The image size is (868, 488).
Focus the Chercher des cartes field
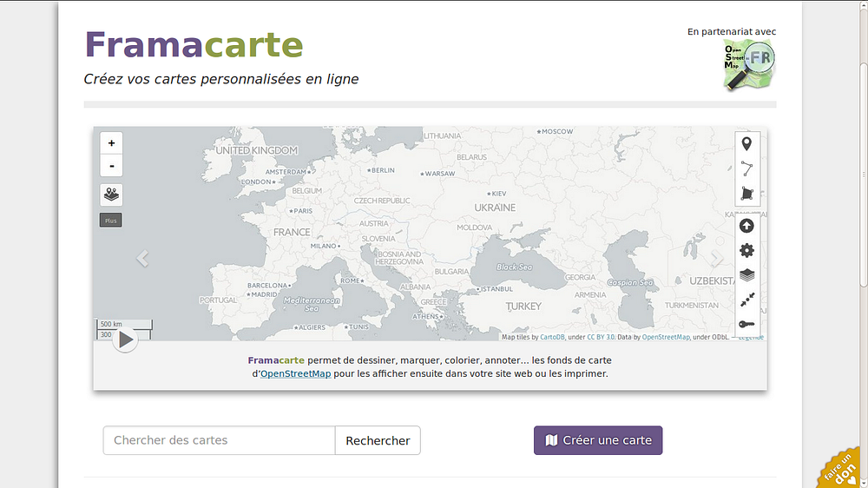click(x=220, y=440)
